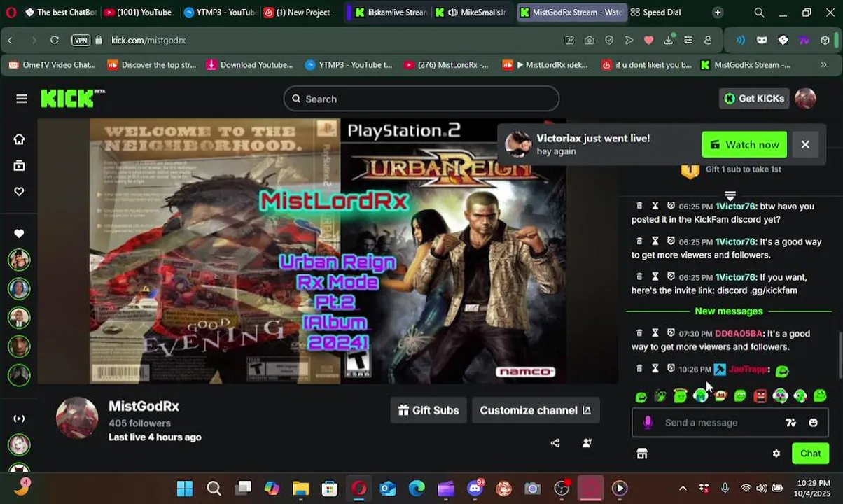Expand Windows system tray hidden icons
Image resolution: width=843 pixels, height=504 pixels.
pyautogui.click(x=683, y=489)
